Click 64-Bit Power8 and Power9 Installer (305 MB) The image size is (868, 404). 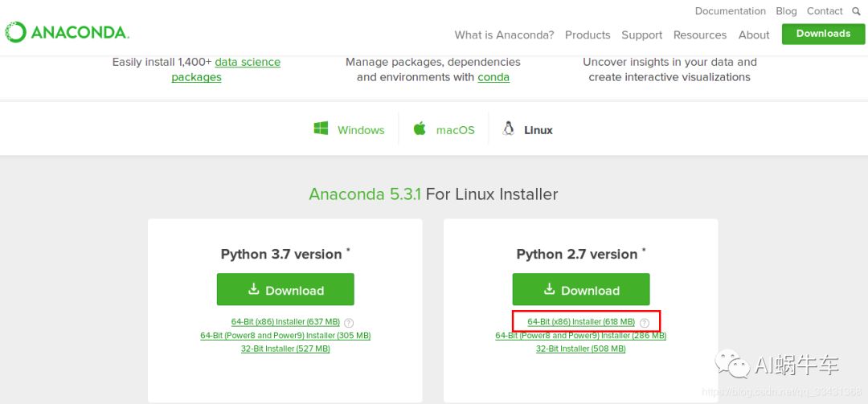(x=285, y=336)
